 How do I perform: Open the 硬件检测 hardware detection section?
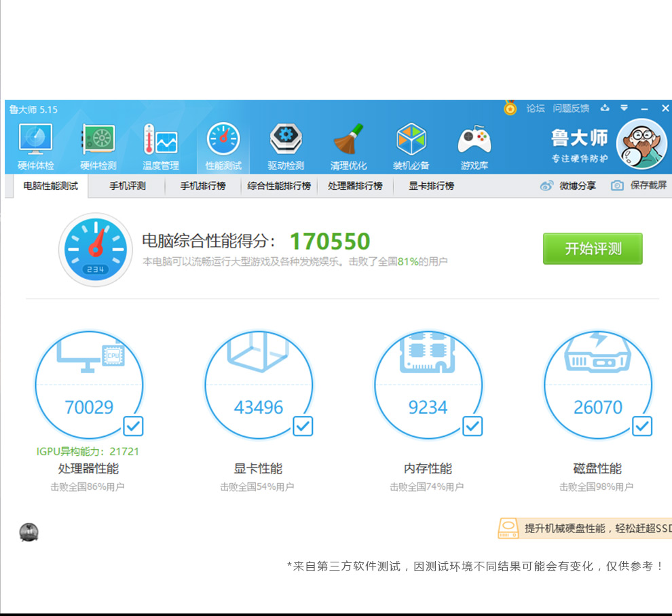(x=98, y=147)
